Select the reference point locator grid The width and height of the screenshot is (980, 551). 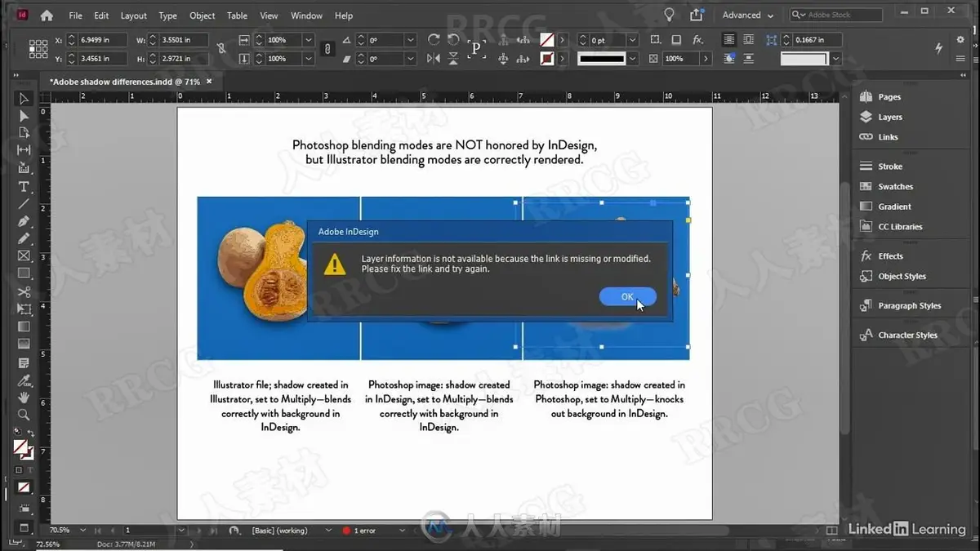tap(38, 49)
